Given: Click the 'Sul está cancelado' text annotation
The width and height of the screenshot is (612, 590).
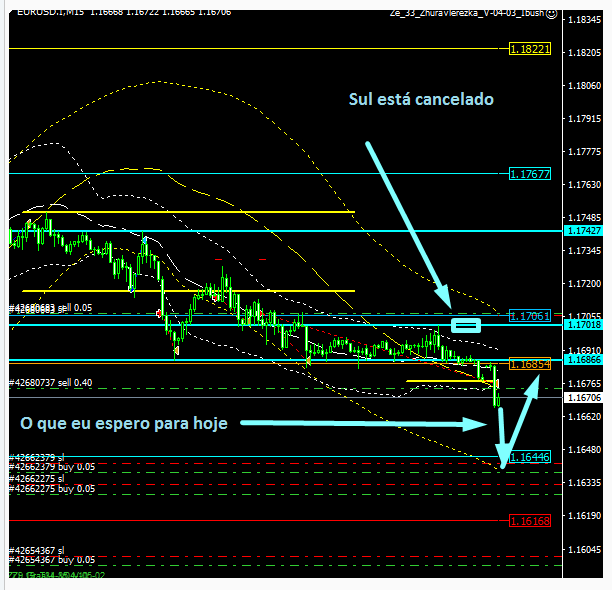Looking at the screenshot, I should click(420, 100).
